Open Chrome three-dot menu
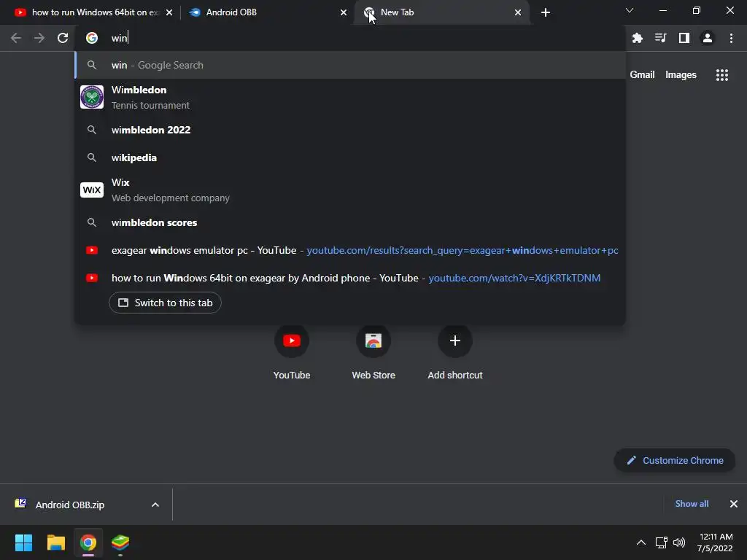The image size is (747, 560). click(x=731, y=38)
